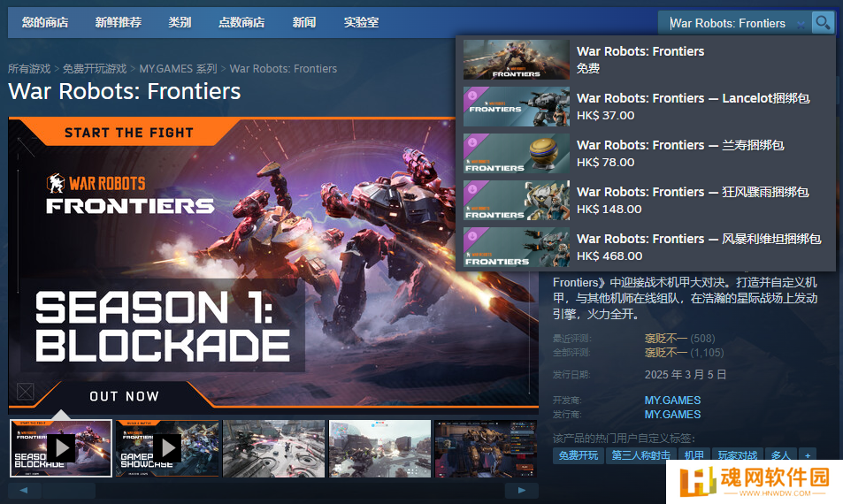Click the Lancelot bundle result thumbnail image

click(x=516, y=106)
